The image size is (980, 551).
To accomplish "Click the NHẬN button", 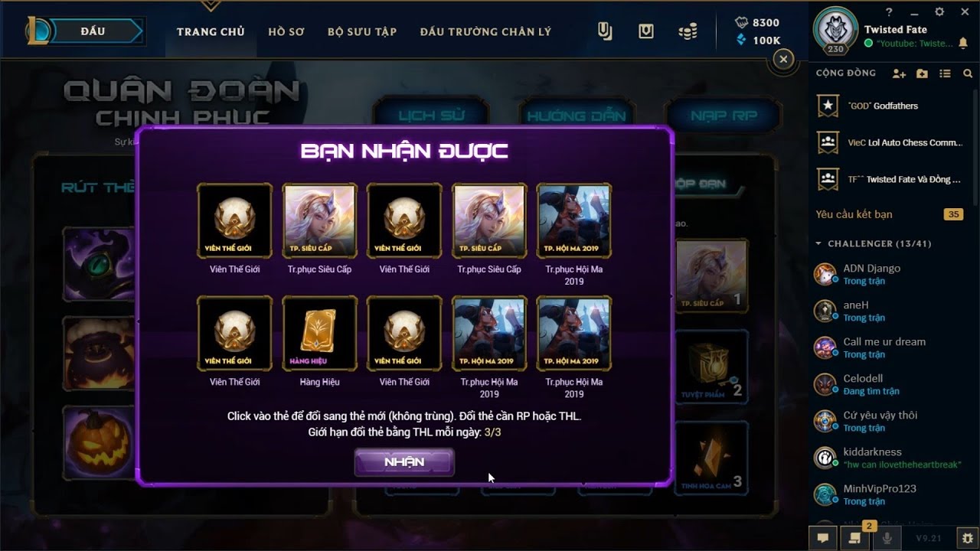I will pyautogui.click(x=404, y=462).
